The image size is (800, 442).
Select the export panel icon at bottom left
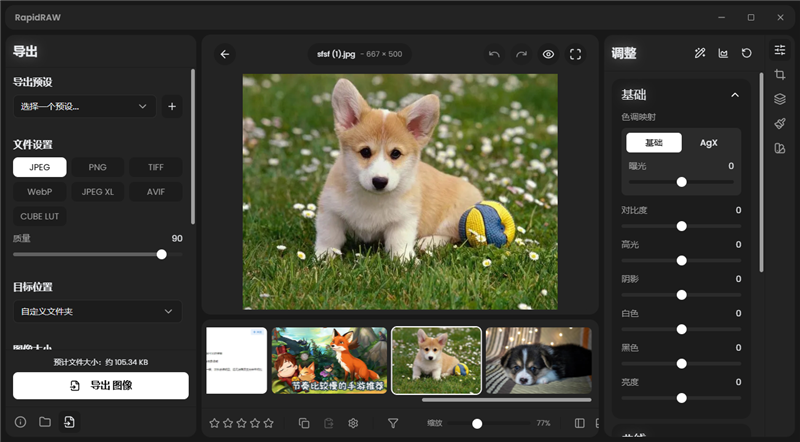pyautogui.click(x=69, y=422)
